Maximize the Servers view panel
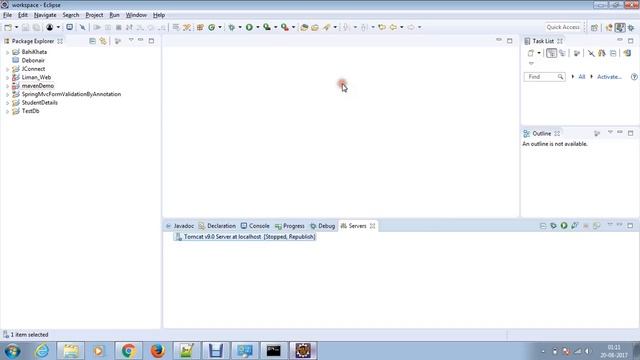 (630, 225)
